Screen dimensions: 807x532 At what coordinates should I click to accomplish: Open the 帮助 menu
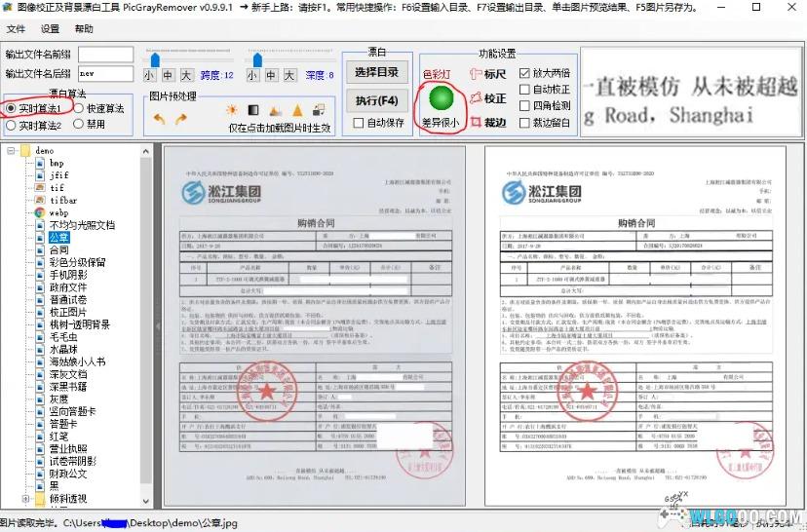coord(84,29)
